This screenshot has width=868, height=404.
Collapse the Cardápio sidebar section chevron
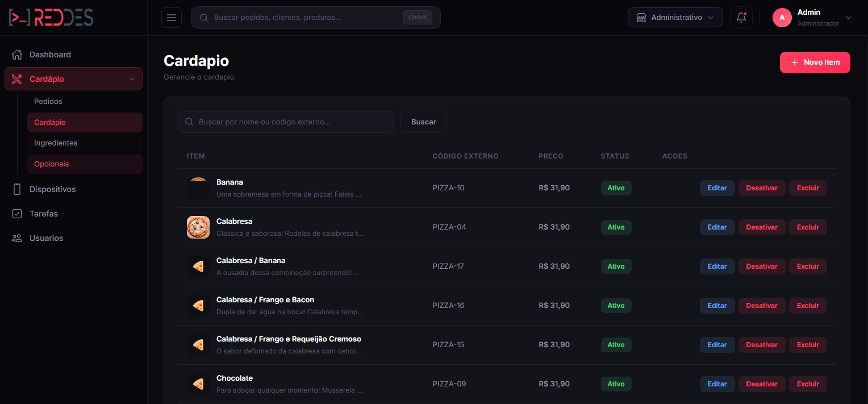[132, 79]
